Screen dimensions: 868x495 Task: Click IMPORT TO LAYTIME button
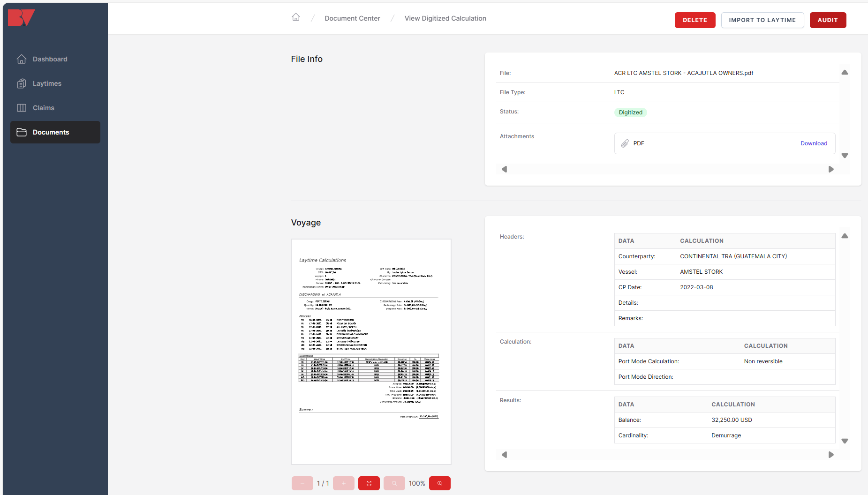click(x=762, y=20)
